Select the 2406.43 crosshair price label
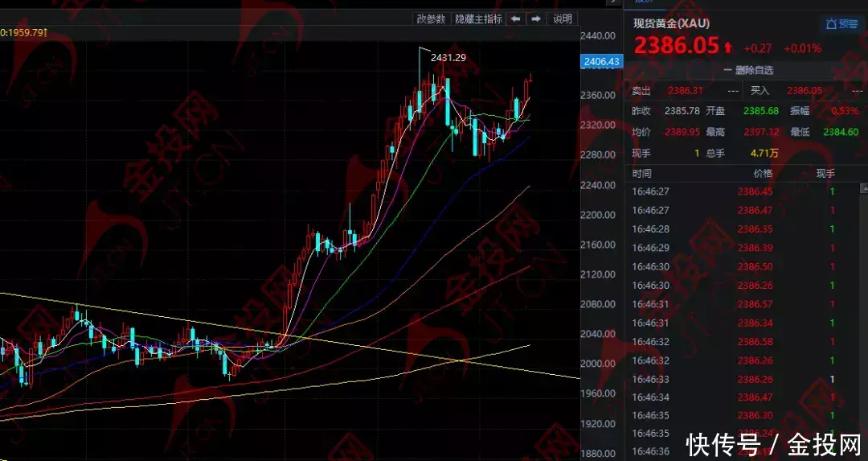868x461 pixels. click(601, 61)
